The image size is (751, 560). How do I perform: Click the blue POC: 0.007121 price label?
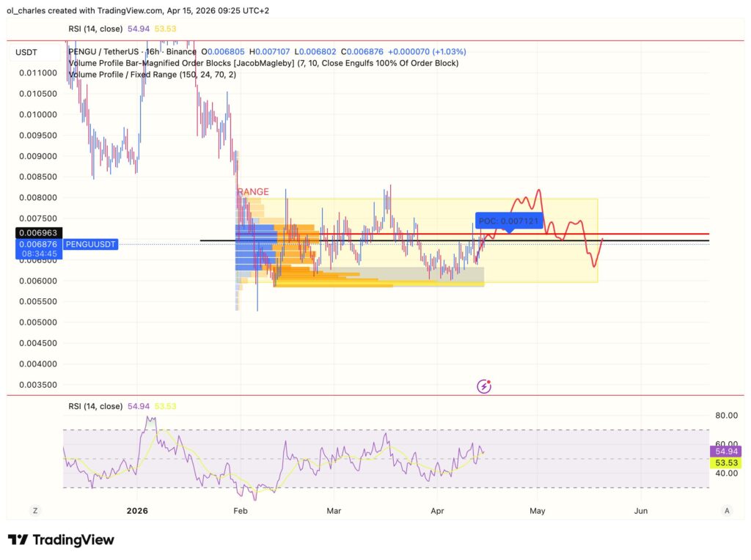pos(510,220)
